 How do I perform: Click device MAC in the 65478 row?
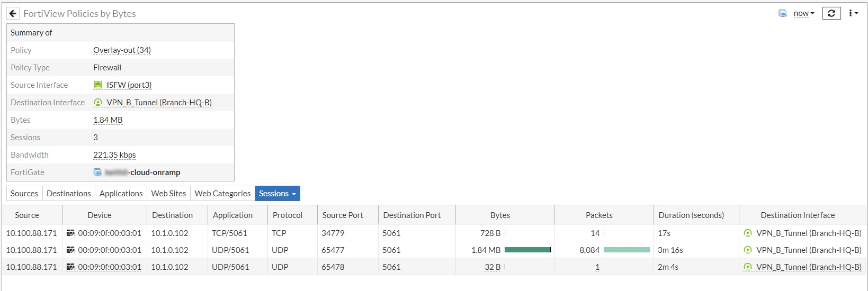[110, 267]
